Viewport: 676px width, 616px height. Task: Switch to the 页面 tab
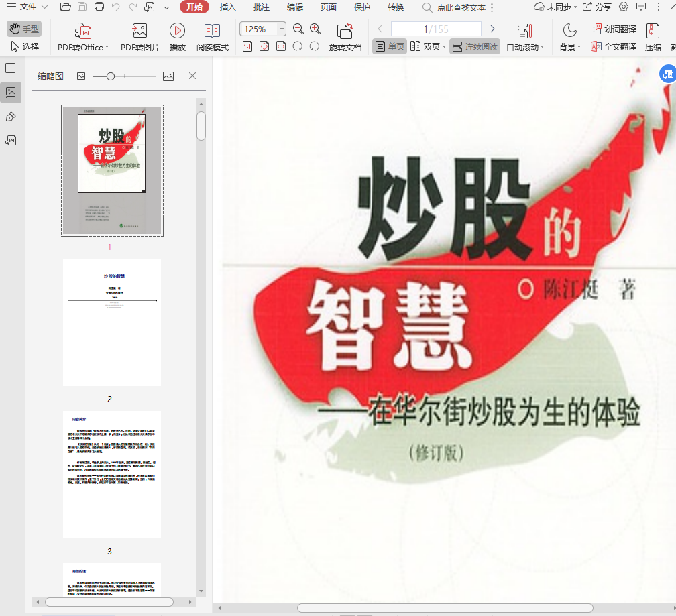point(329,7)
